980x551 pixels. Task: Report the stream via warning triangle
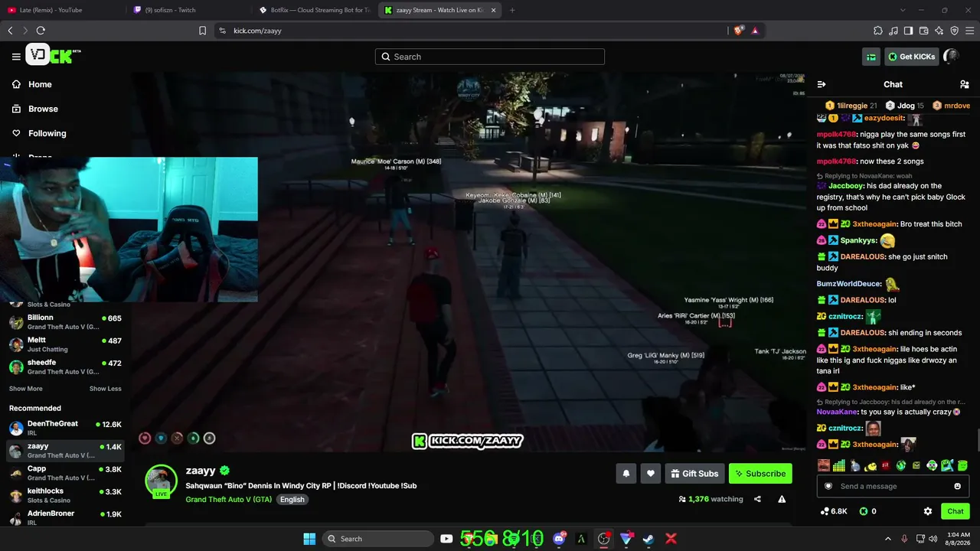click(x=782, y=499)
